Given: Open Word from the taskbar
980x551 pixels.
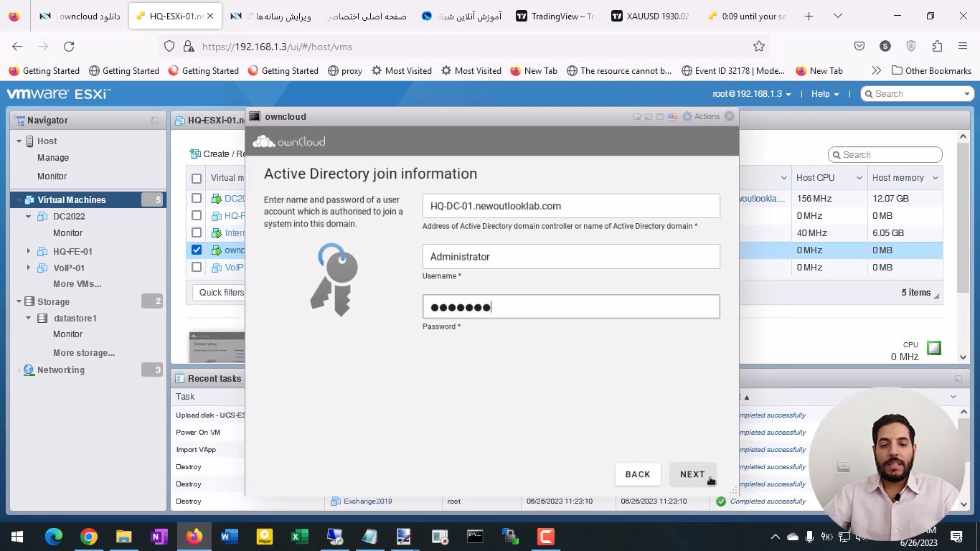Looking at the screenshot, I should pyautogui.click(x=230, y=537).
